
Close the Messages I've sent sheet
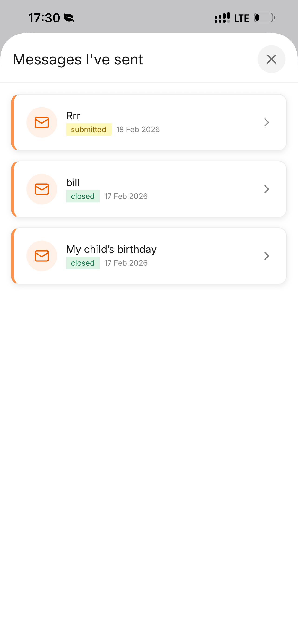pyautogui.click(x=272, y=59)
